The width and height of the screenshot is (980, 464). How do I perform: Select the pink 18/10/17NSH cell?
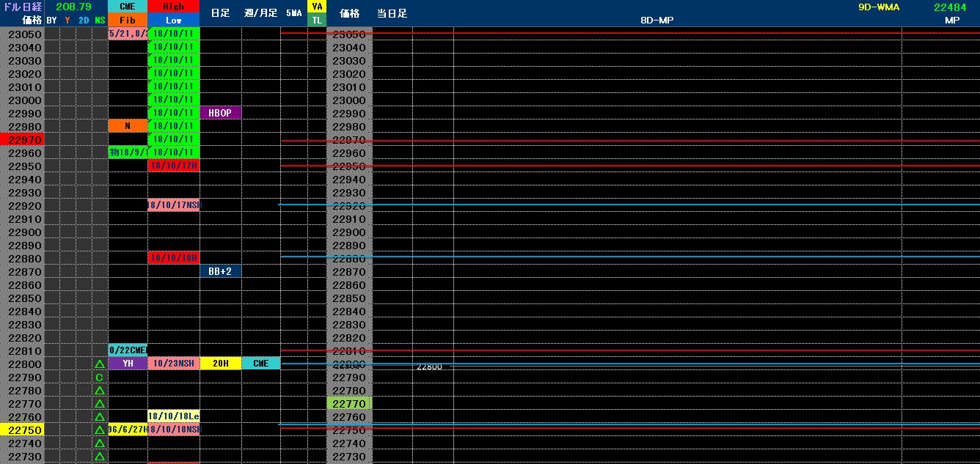click(x=174, y=205)
